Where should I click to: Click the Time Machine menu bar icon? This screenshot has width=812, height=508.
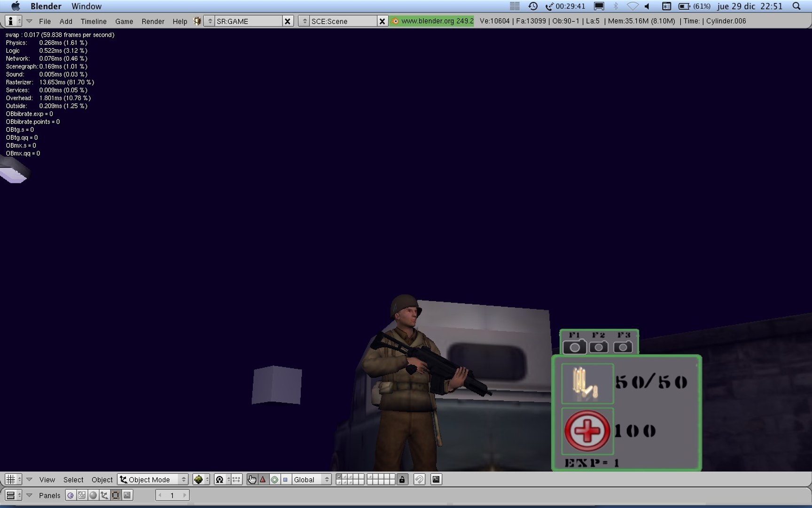532,6
